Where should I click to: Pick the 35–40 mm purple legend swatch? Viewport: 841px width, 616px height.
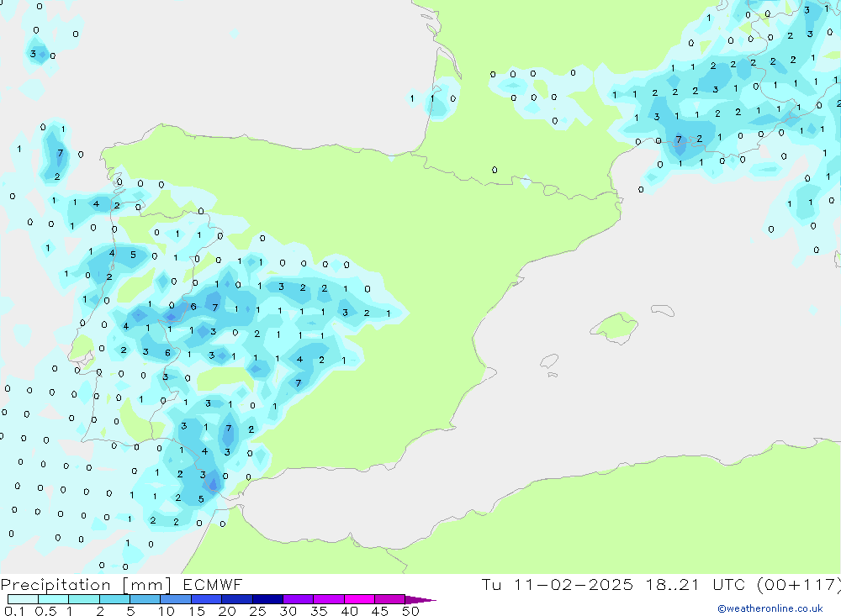point(329,599)
